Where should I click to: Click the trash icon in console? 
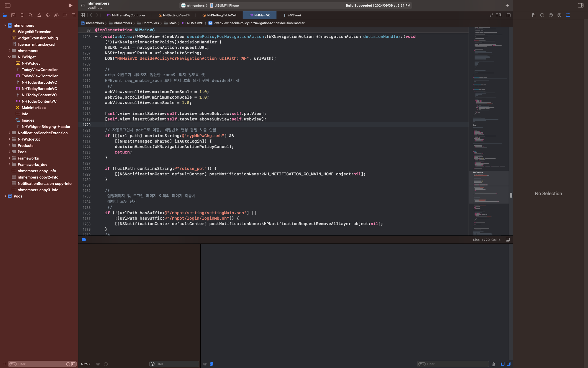click(493, 364)
